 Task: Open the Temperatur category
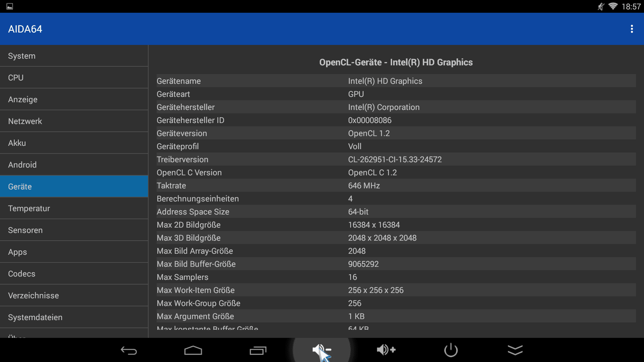tap(74, 208)
